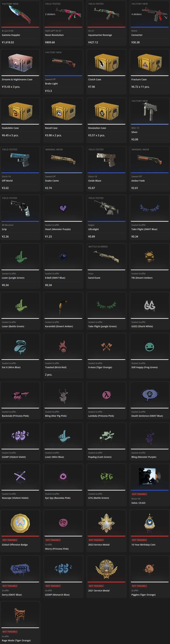
Task: Select the 10 Year Birthday Coin cupcake
Action: (x=150, y=523)
